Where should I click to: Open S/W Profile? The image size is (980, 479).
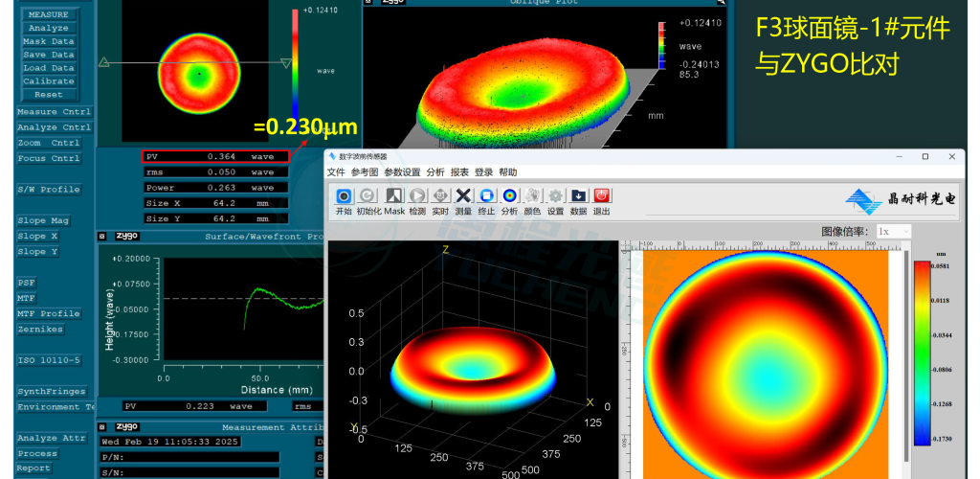click(49, 190)
